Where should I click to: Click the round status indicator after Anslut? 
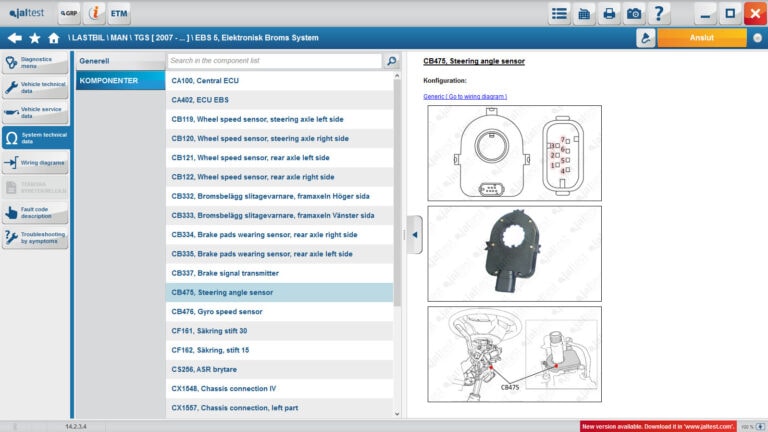coord(757,38)
